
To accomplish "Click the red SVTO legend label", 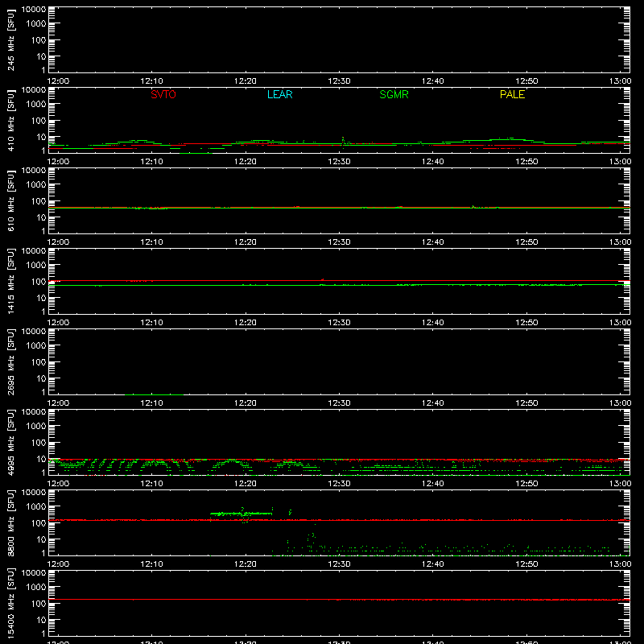I will coord(163,94).
